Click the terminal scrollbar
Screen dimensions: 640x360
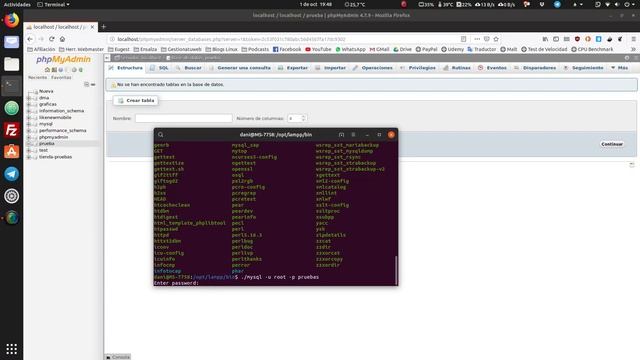tap(396, 270)
